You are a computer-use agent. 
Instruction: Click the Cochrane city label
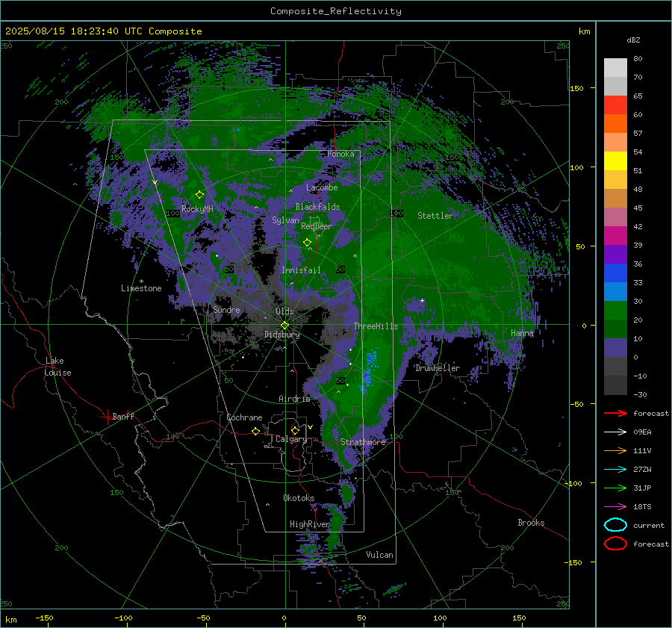(244, 417)
